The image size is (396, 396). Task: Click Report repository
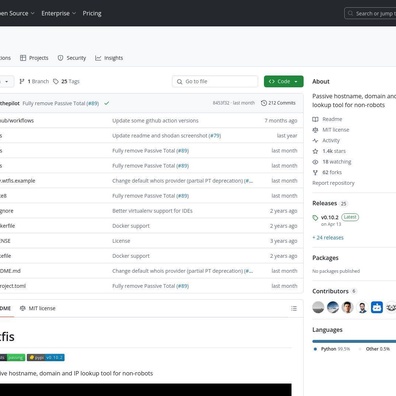[333, 183]
